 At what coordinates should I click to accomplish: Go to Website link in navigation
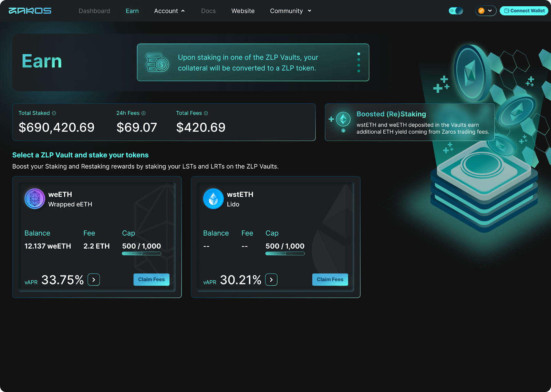tap(243, 11)
